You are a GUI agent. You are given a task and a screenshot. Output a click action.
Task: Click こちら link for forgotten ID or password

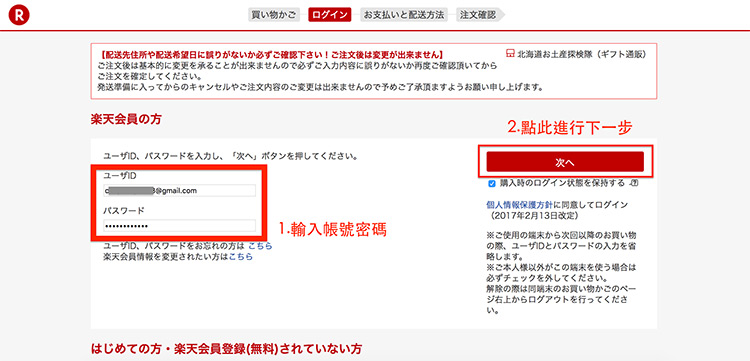(260, 246)
